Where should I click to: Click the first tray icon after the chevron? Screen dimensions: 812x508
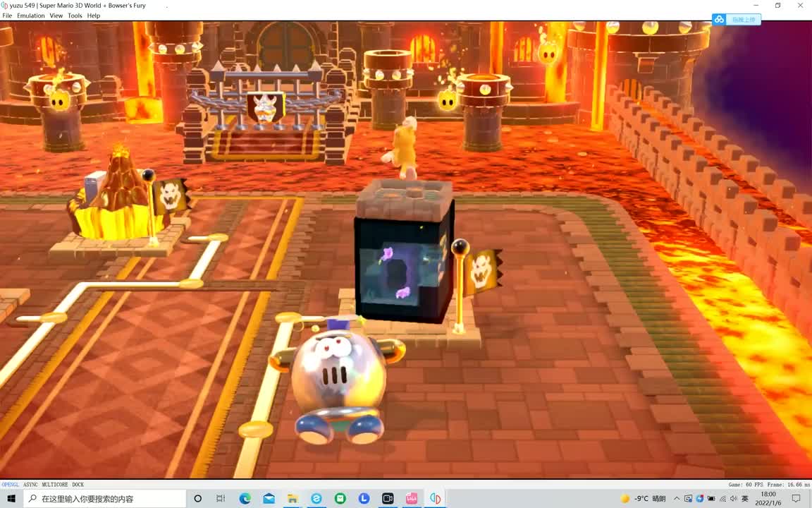pyautogui.click(x=688, y=499)
